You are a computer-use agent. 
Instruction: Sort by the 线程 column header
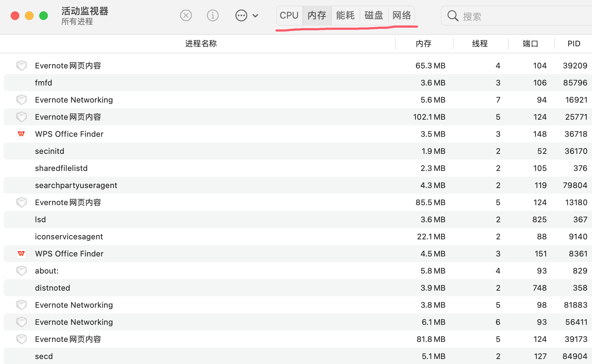coord(480,43)
